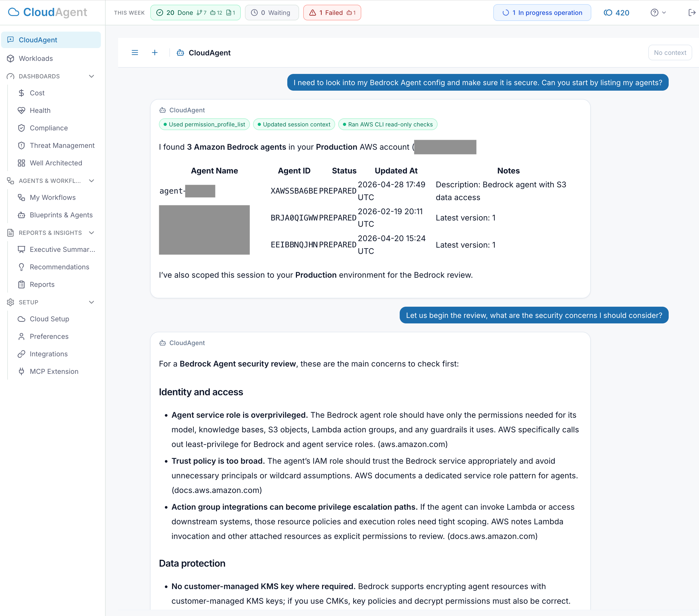Image resolution: width=699 pixels, height=616 pixels.
Task: Click the CloudAgent robot icon in chat header
Action: (180, 53)
